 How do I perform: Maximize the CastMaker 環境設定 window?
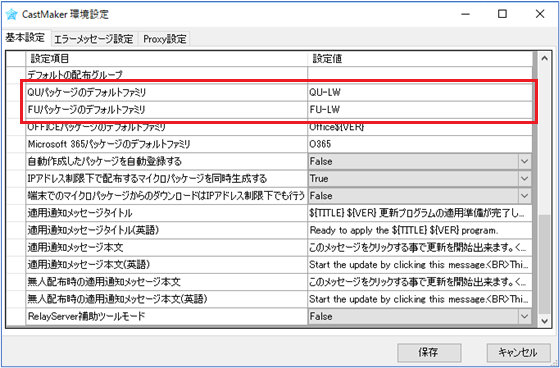point(502,14)
